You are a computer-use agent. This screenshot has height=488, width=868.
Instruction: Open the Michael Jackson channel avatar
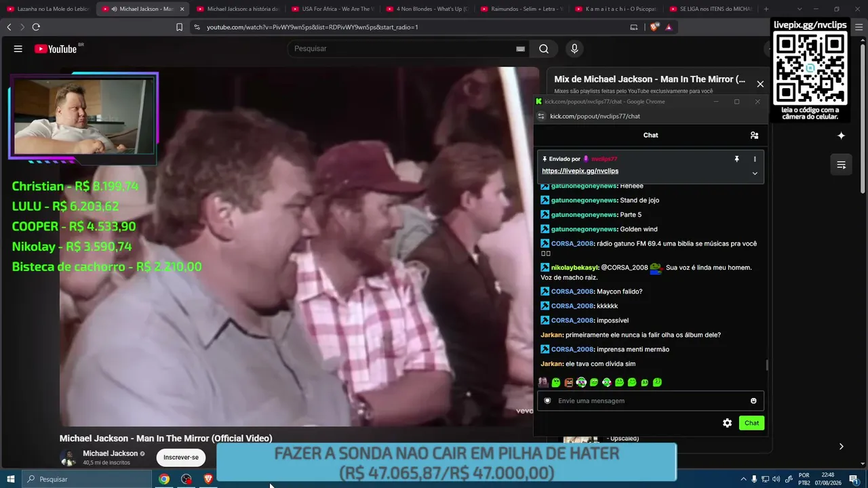(x=68, y=457)
